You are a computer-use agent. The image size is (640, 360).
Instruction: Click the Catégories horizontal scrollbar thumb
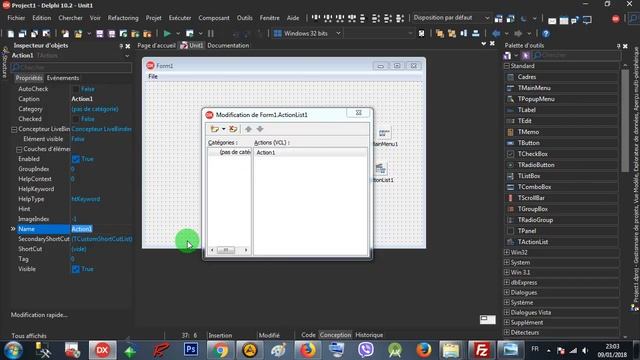point(226,250)
